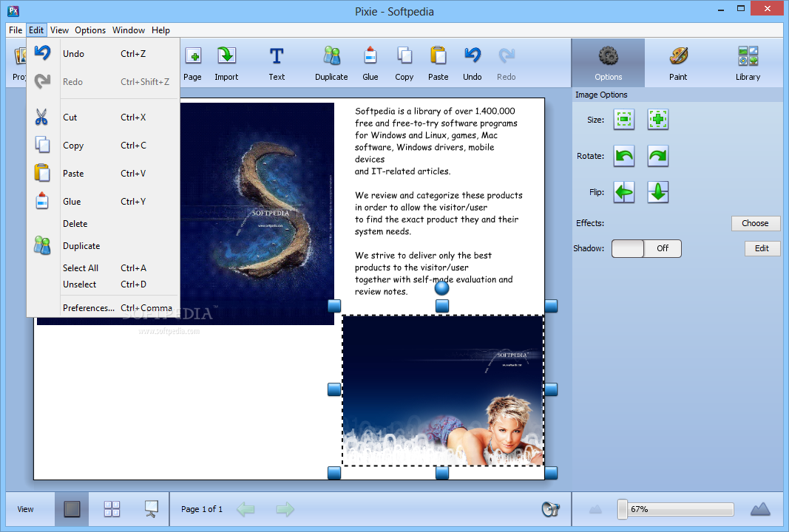789x532 pixels.
Task: Switch to the Paint panel tab
Action: (x=678, y=63)
